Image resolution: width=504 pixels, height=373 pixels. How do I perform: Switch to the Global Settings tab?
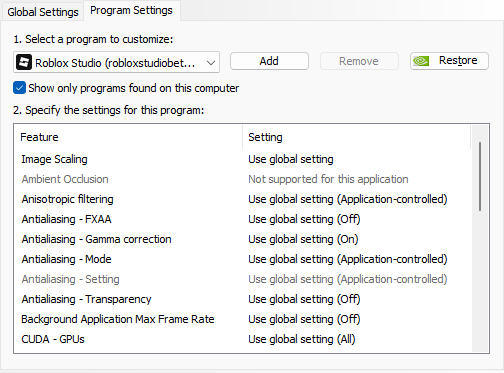pos(43,12)
